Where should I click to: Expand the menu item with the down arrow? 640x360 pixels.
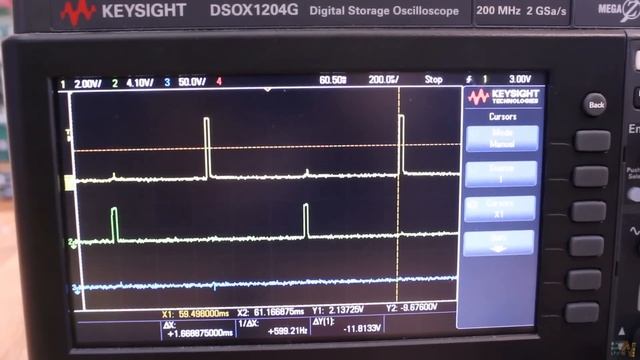[498, 243]
